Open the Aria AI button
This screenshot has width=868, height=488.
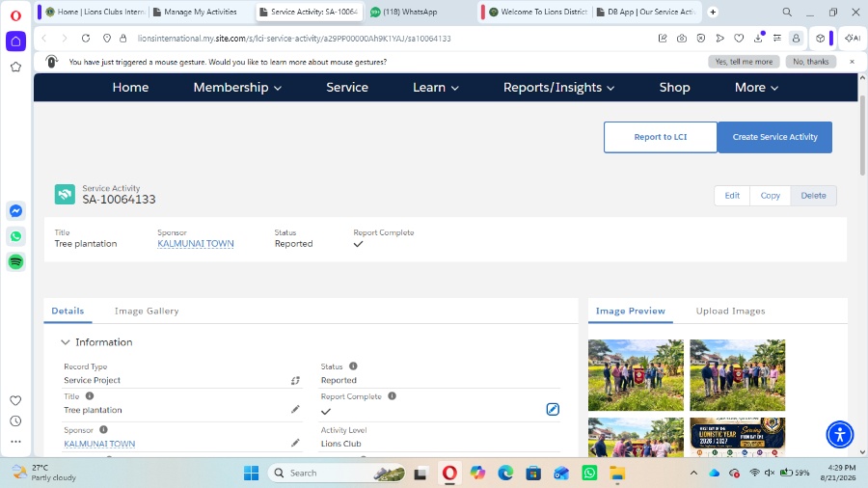pyautogui.click(x=853, y=39)
